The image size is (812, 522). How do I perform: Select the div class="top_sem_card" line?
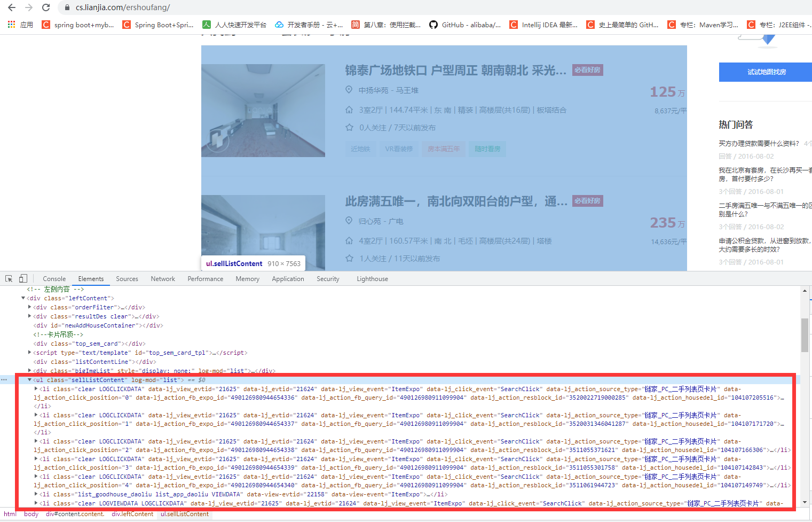pos(89,344)
